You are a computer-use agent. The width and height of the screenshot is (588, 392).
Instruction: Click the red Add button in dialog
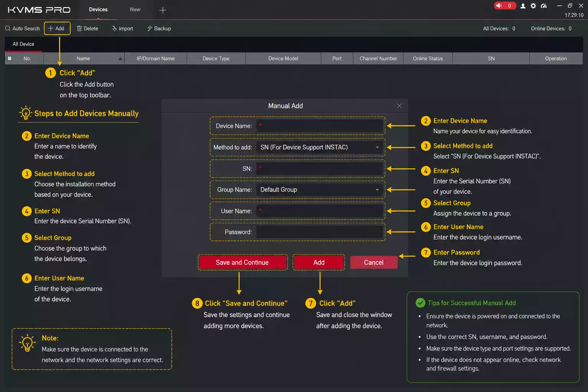point(319,262)
